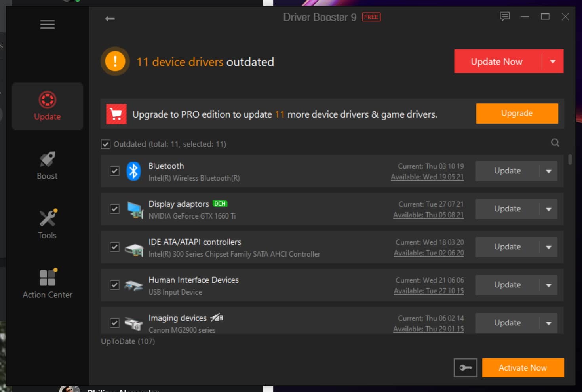Viewport: 582px width, 392px height.
Task: Click the back arrow at the top left
Action: click(x=110, y=18)
